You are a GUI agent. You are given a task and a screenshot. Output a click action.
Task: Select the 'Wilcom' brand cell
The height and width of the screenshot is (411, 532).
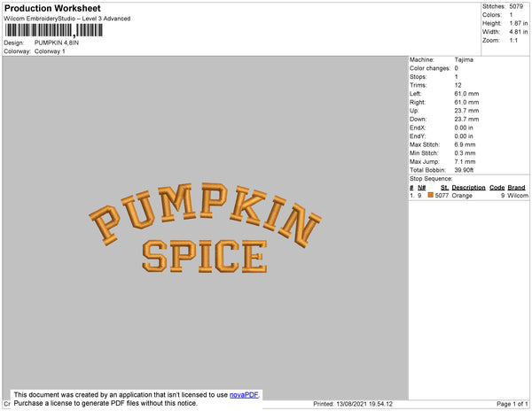click(x=518, y=196)
